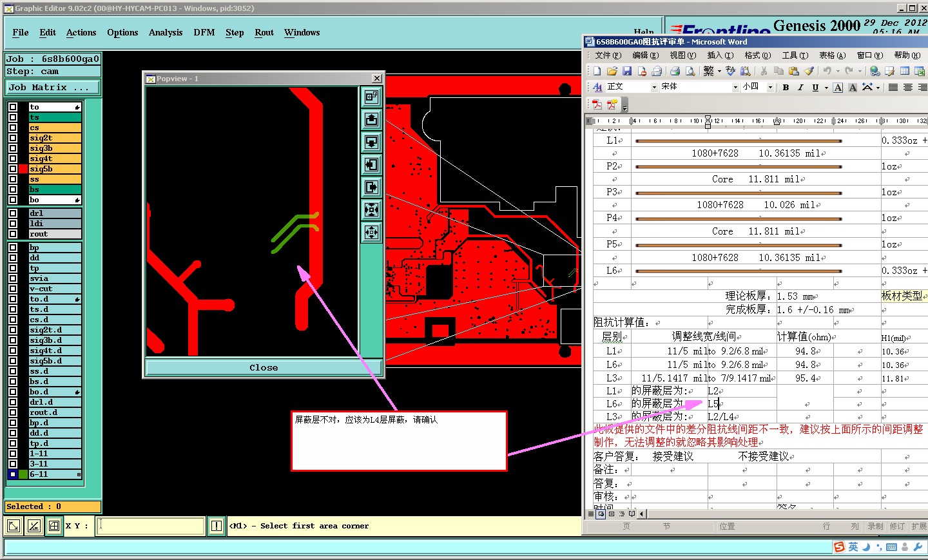928x560 pixels.
Task: Click the Word horizontal scrollbar left arrow
Action: tap(641, 514)
